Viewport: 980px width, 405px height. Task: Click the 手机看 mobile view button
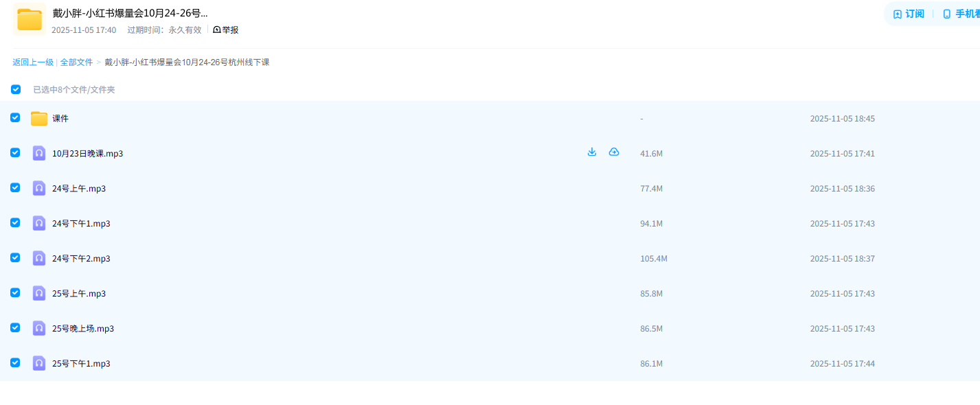961,14
